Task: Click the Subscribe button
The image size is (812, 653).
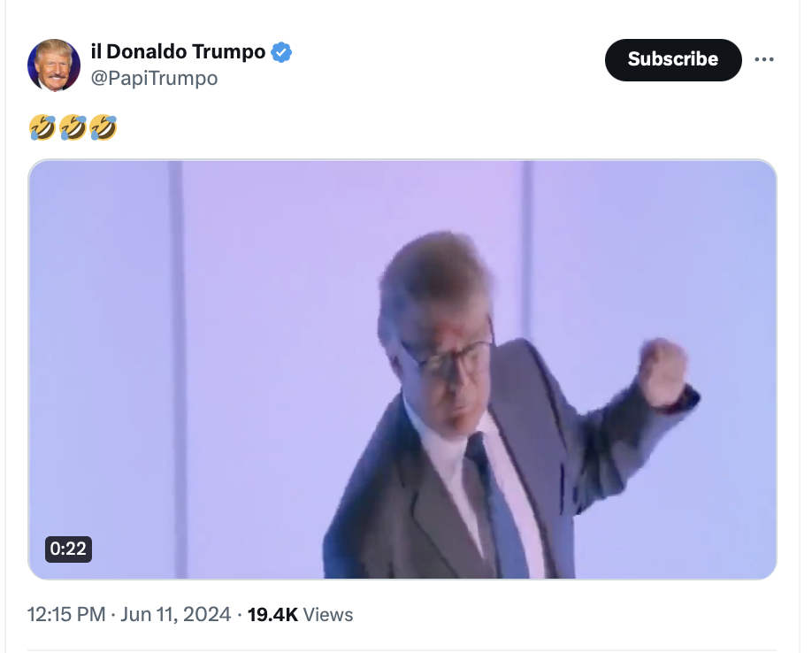Action: [672, 59]
